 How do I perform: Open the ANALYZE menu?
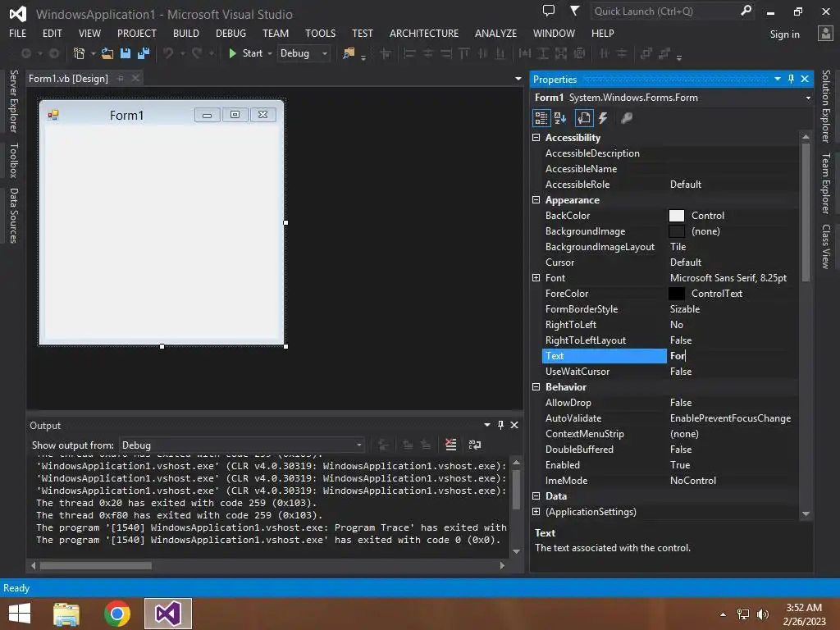point(495,33)
